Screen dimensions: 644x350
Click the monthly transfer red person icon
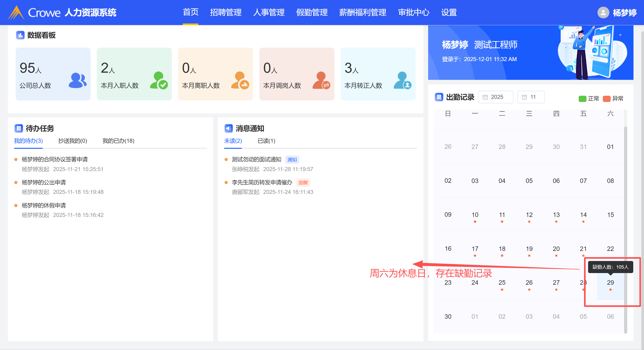click(x=321, y=81)
